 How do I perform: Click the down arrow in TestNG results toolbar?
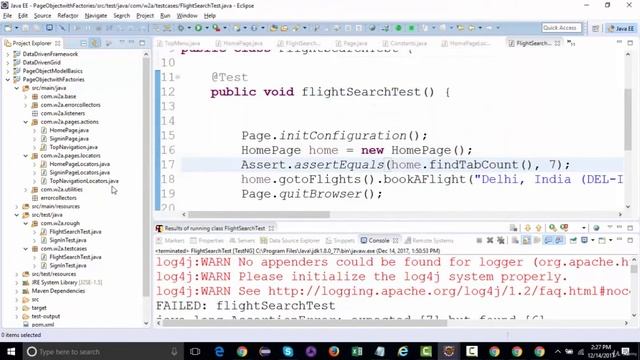(x=527, y=228)
